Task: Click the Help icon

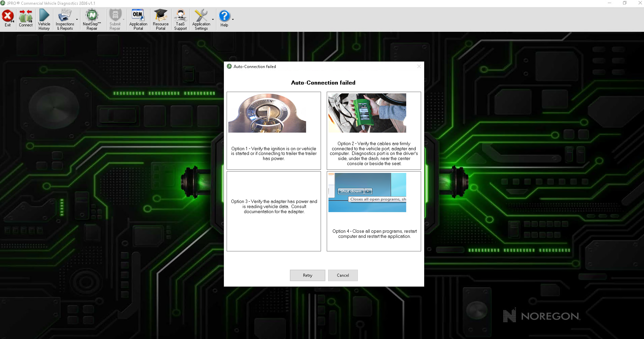Action: [224, 18]
